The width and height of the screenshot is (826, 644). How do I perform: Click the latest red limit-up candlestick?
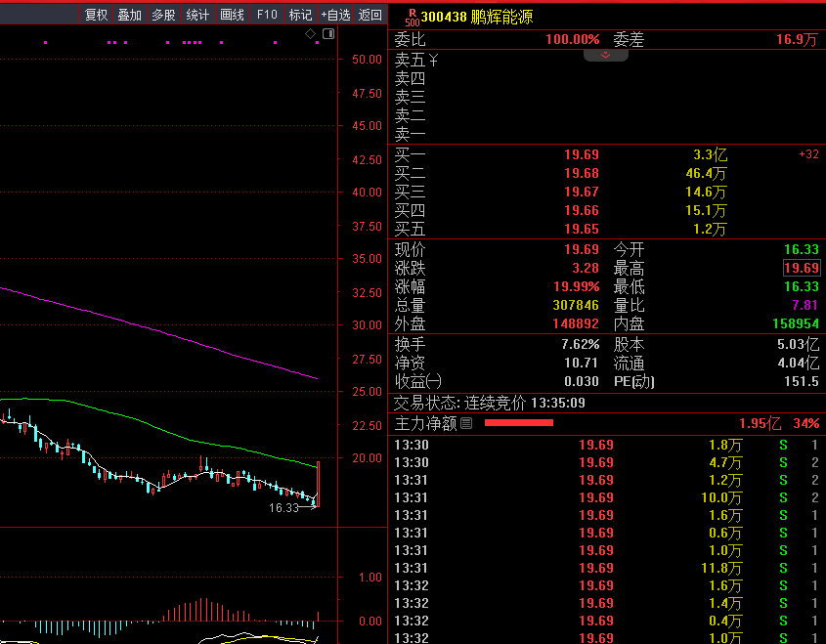(318, 484)
